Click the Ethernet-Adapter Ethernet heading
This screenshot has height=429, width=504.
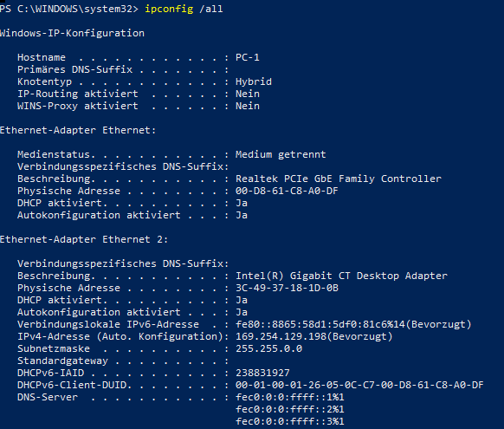coord(78,130)
